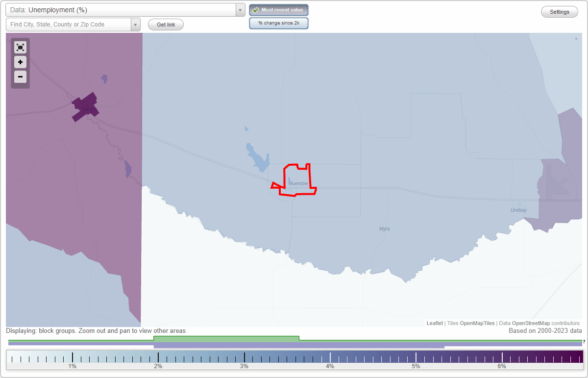Screen dimensions: 588x378
Task: Open the Settings panel
Action: [x=559, y=11]
